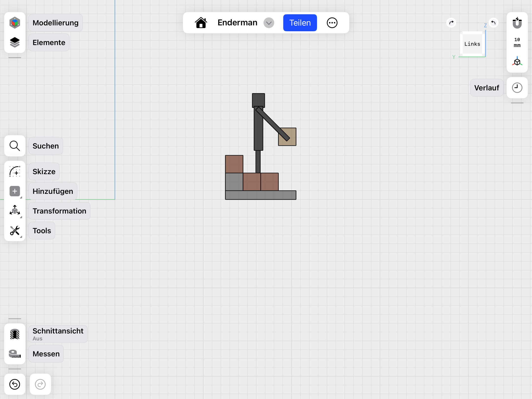Open the Elemente layers icon
The width and height of the screenshot is (532, 399).
point(15,42)
